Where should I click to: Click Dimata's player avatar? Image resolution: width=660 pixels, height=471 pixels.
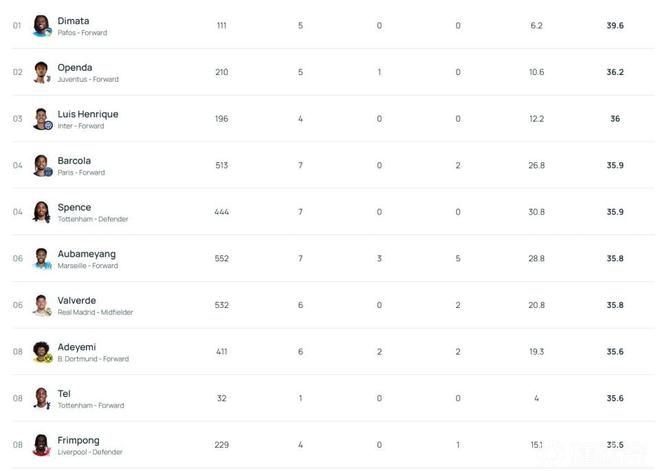tap(42, 26)
